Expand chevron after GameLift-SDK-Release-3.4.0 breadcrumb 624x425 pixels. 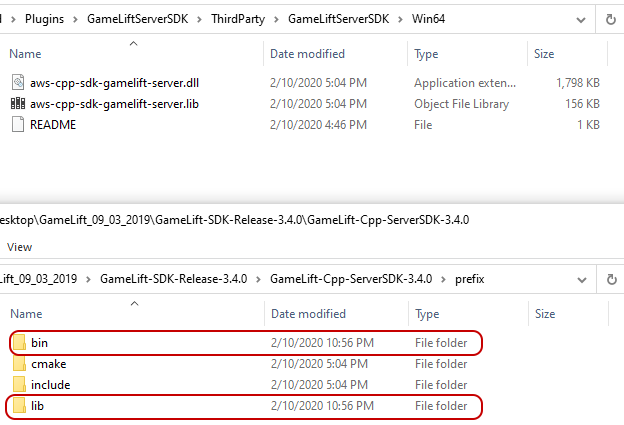click(258, 279)
